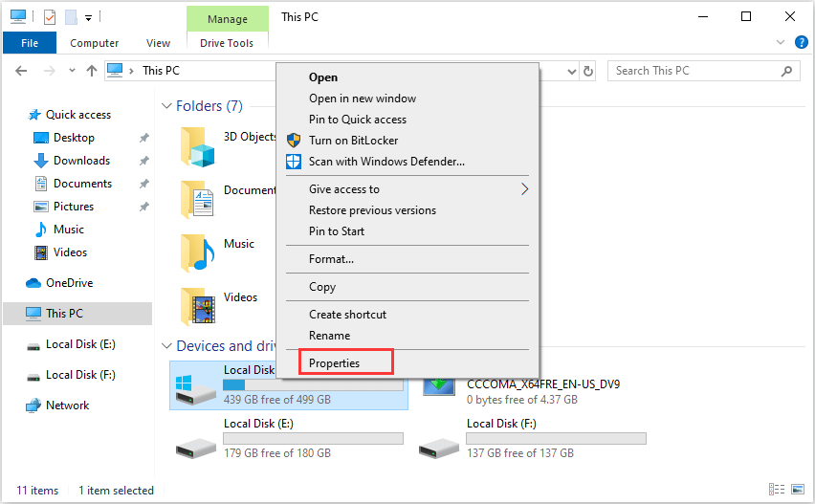Open the address bar history dropdown
Viewport: 815px width, 504px height.
coord(572,71)
